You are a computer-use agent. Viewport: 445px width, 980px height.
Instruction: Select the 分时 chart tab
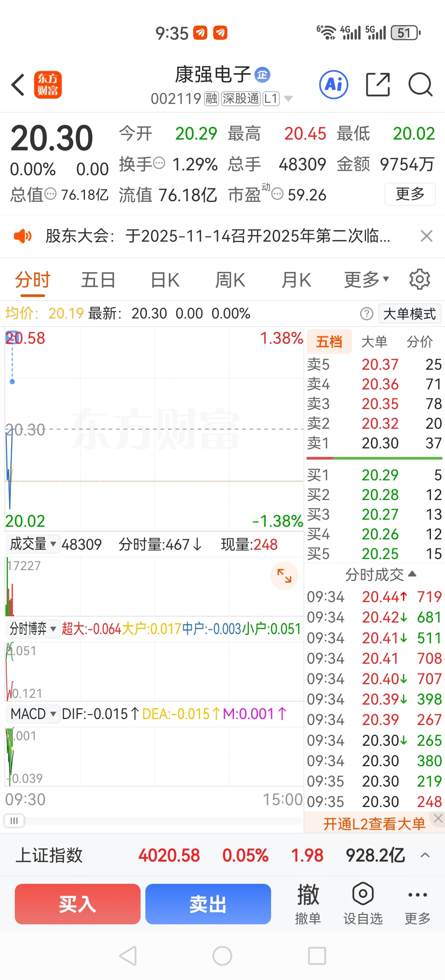click(x=33, y=280)
